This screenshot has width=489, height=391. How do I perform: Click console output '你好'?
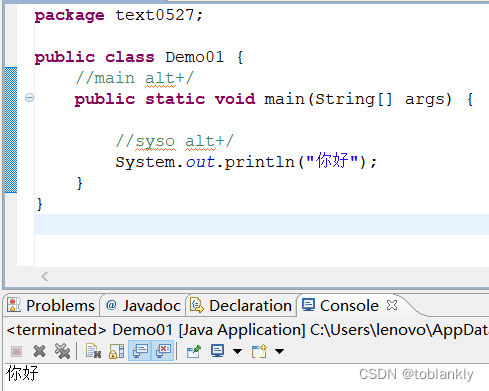tap(22, 373)
